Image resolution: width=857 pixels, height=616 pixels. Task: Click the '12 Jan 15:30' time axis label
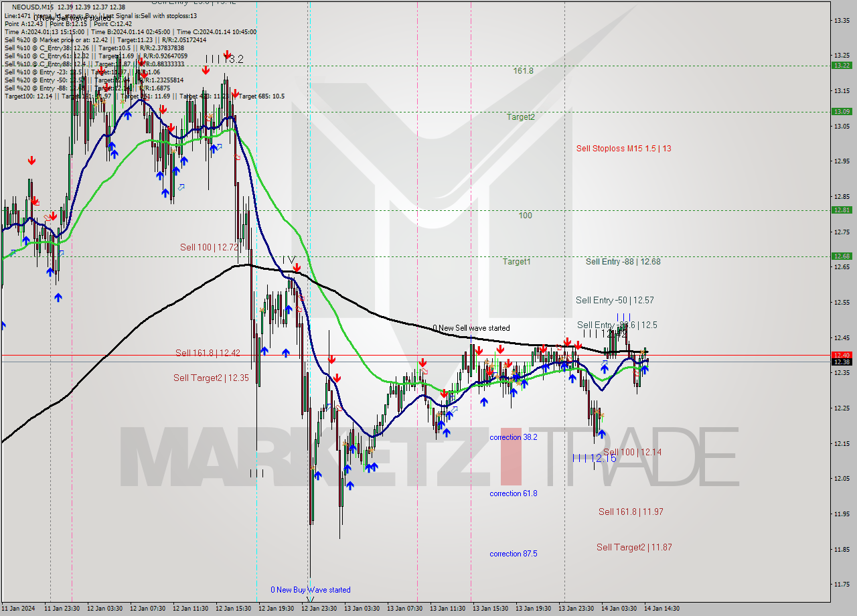pyautogui.click(x=233, y=609)
